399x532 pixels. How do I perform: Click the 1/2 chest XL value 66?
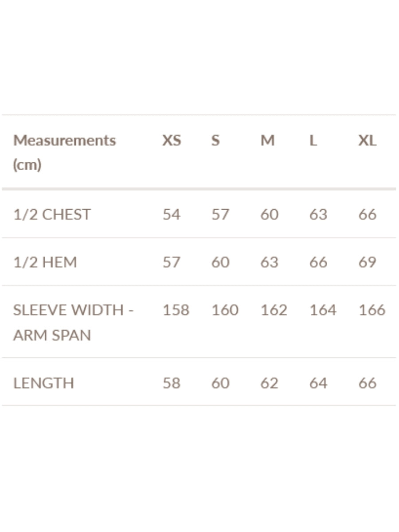[367, 214]
